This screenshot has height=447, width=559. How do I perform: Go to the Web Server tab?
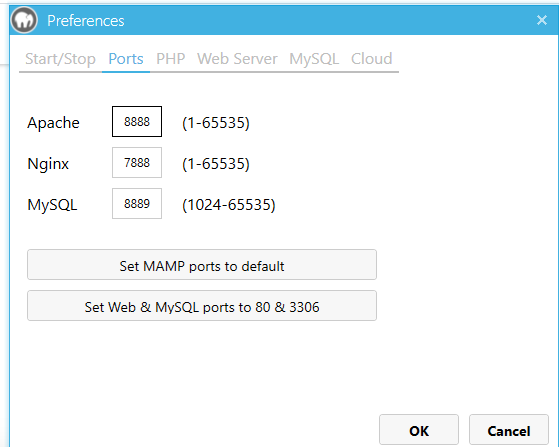point(237,59)
